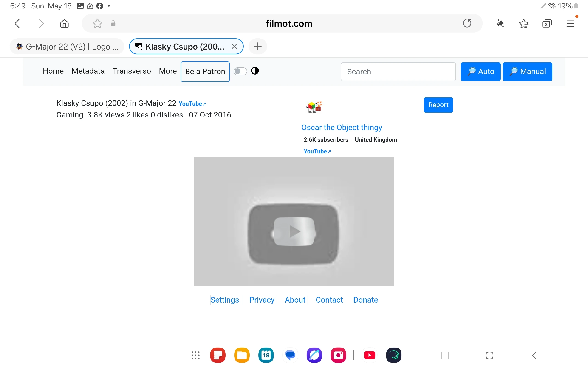Reload the filmot.com page
Screen dimensions: 588x367
[x=467, y=24]
